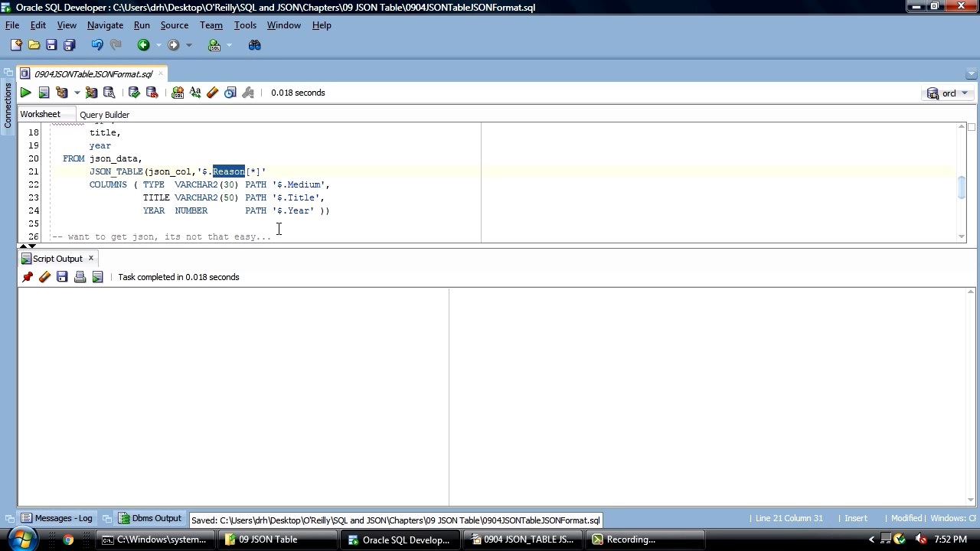Screen dimensions: 980x551
Task: Open the Messages - Log tab
Action: [x=57, y=519]
